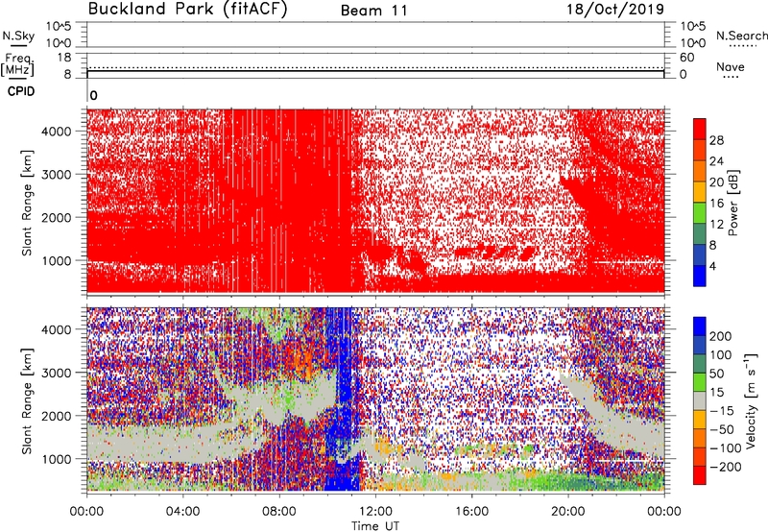Click the 4000 tick on the power panel

click(56, 132)
